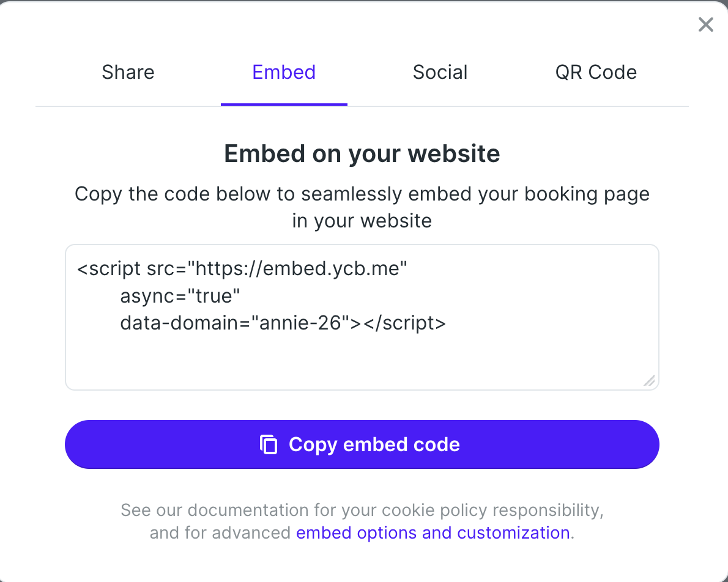The width and height of the screenshot is (728, 582).
Task: Click the copy icon inside the purple button
Action: pos(269,444)
